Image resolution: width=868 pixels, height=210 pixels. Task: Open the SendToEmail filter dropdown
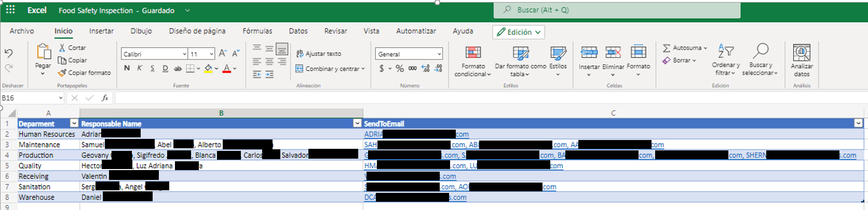(858, 123)
